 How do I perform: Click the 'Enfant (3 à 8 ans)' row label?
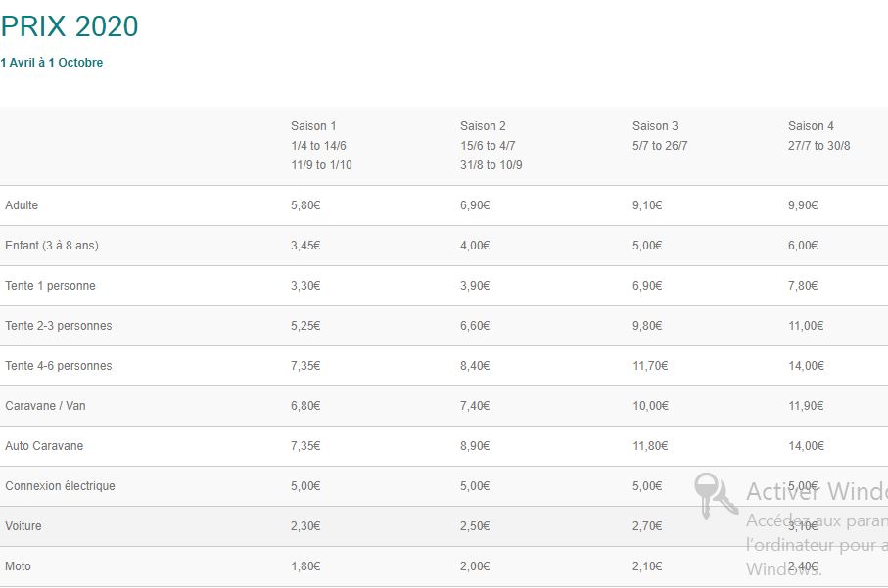pos(52,246)
